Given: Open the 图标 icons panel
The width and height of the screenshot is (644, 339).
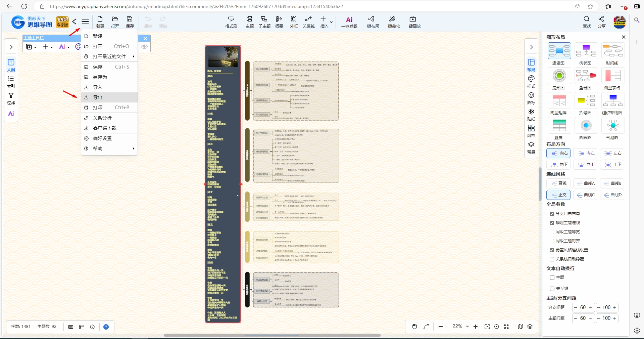Looking at the screenshot, I should coord(531,98).
